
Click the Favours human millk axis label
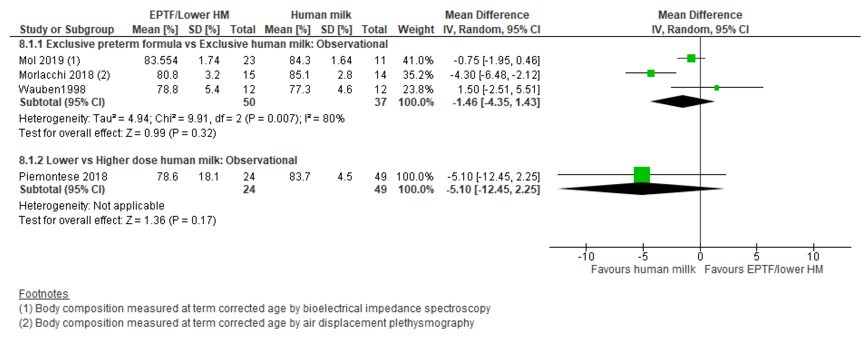[x=643, y=269]
